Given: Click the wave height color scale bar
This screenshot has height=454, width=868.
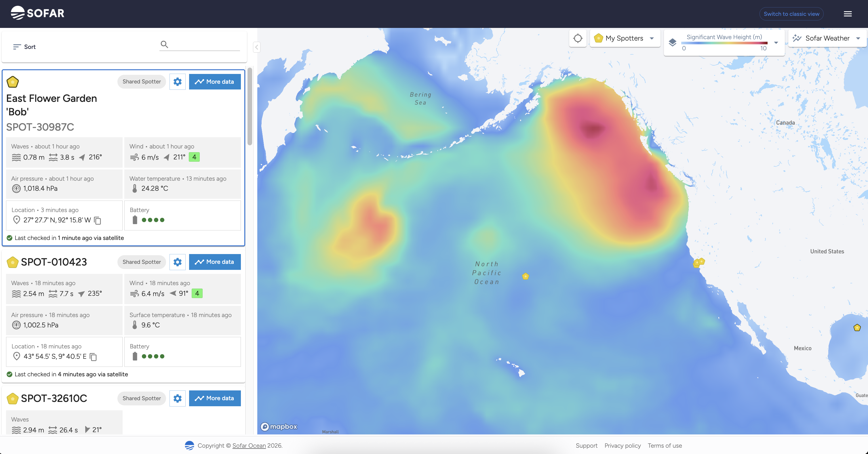Looking at the screenshot, I should [724, 43].
